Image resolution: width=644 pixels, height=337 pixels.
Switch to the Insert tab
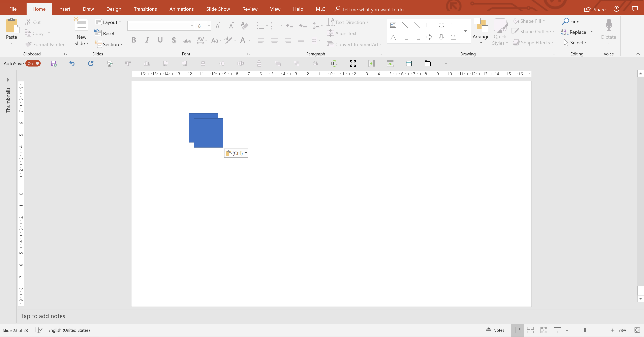click(64, 9)
